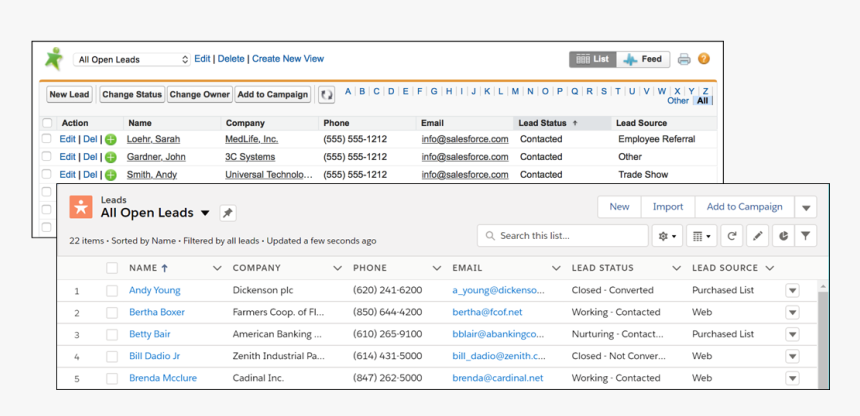Click the Create New View link
860x416 pixels.
(x=288, y=59)
